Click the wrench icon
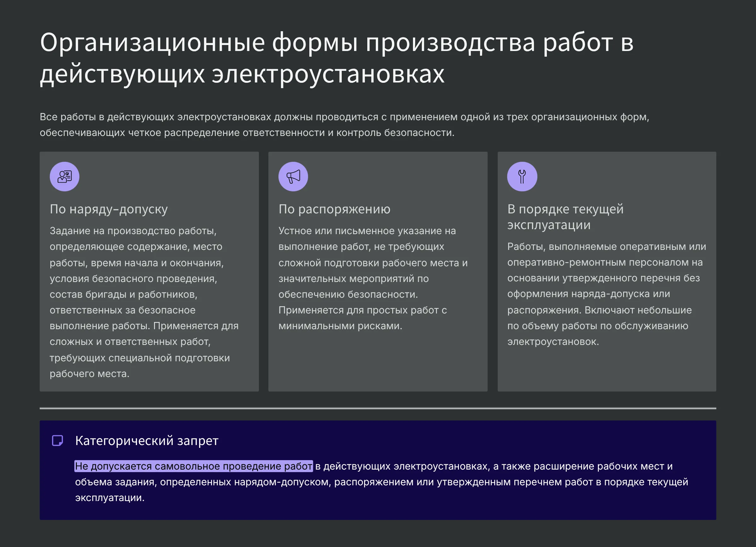The image size is (756, 547). coord(522,177)
